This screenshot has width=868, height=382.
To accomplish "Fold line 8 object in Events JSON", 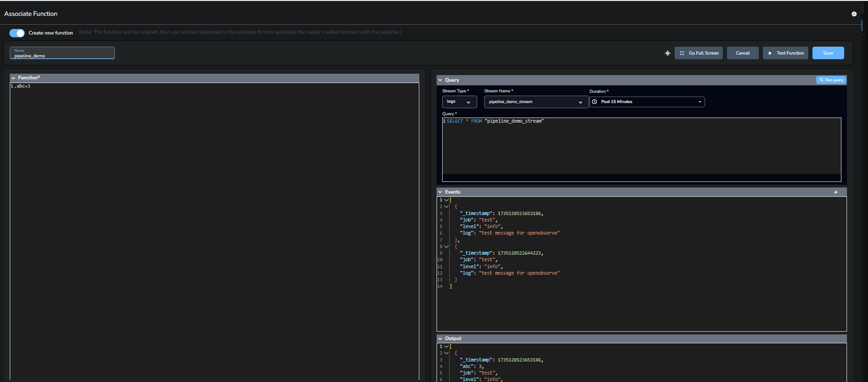I will click(x=446, y=247).
